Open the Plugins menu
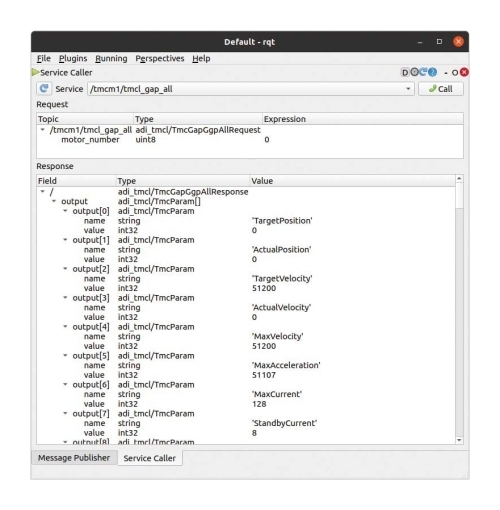 73,58
